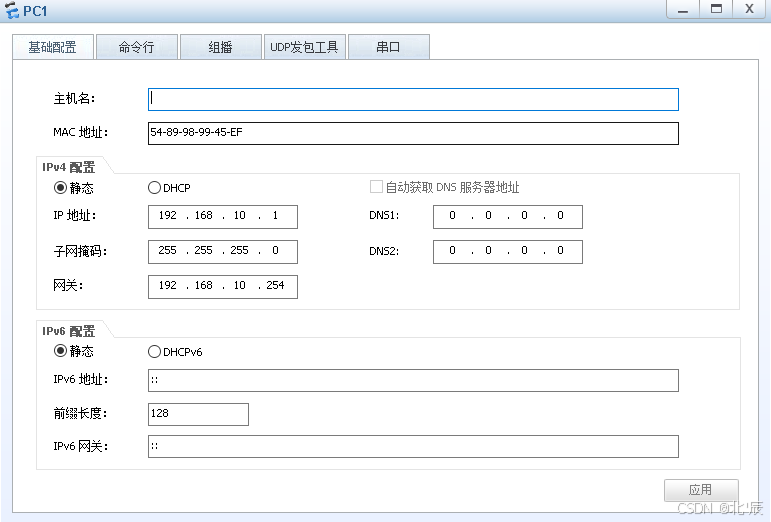Click the 子网掩码 field
The height and width of the screenshot is (522, 771).
(223, 252)
